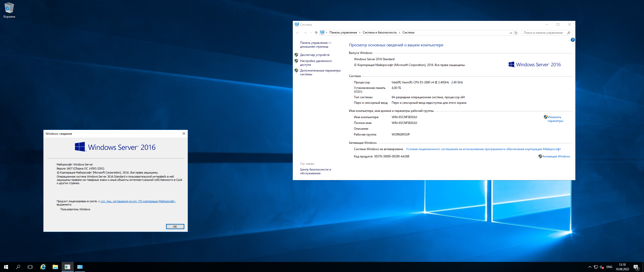Viewport: 644px width, 272px height.
Task: Open Центр безопасности и обслуживания link
Action: (x=315, y=172)
